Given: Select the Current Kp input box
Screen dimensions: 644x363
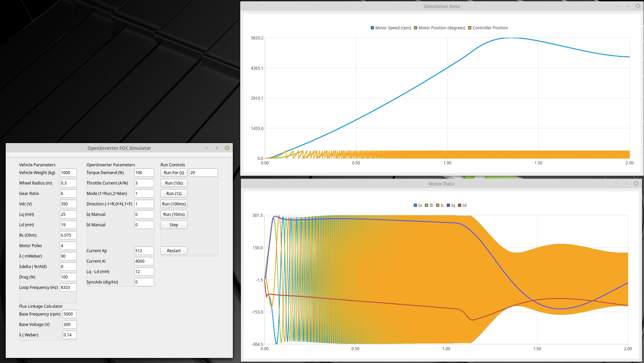Looking at the screenshot, I should [144, 251].
